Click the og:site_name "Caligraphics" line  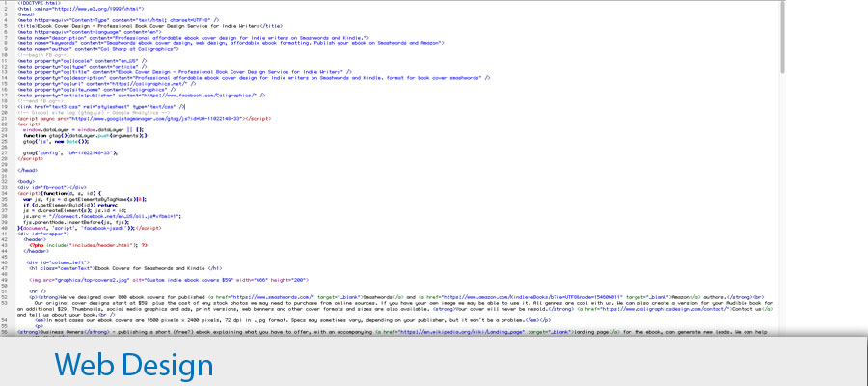96,89
